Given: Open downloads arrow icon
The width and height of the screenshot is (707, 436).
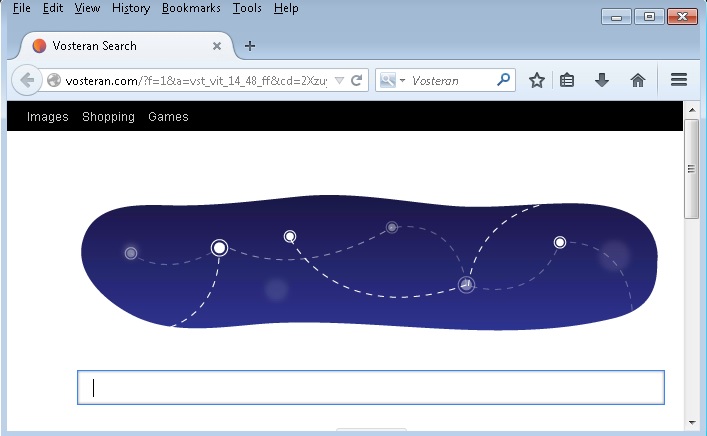Looking at the screenshot, I should 601,80.
